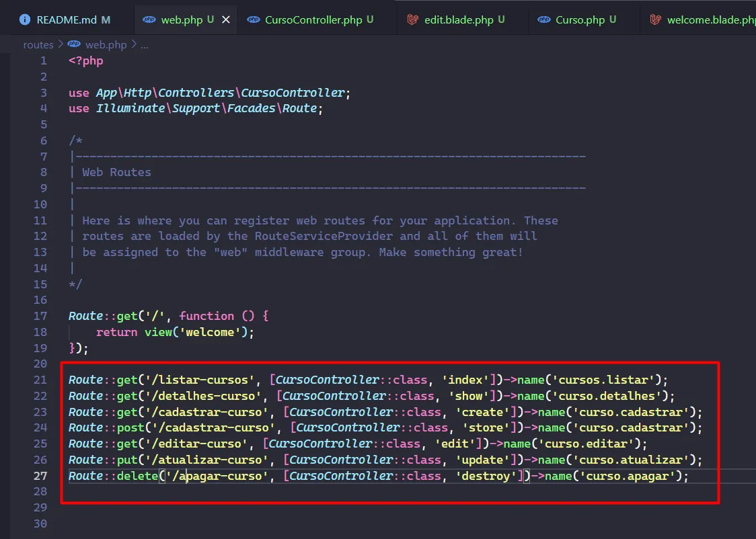Expand the routes breadcrumb folder
Screen dimensions: 756x539
click(38, 45)
